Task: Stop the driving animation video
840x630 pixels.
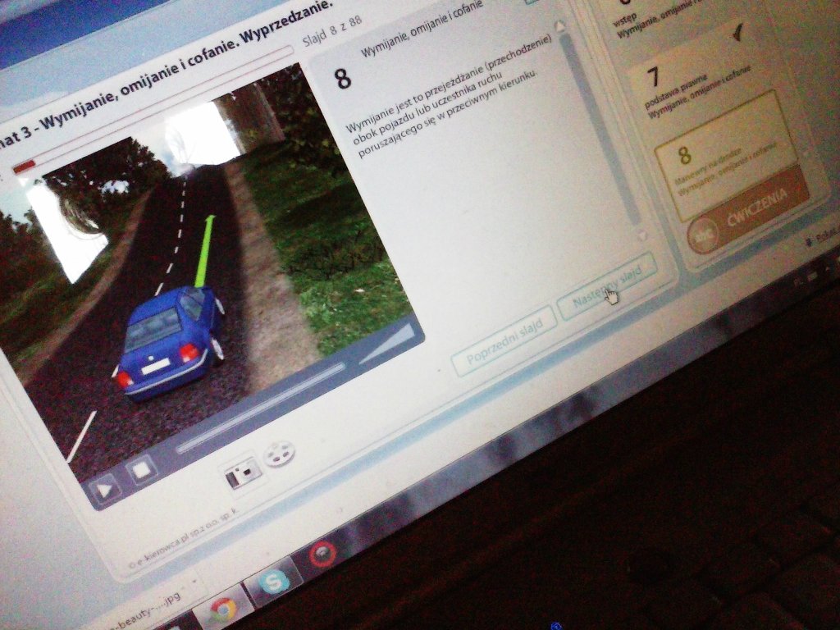Action: point(141,470)
